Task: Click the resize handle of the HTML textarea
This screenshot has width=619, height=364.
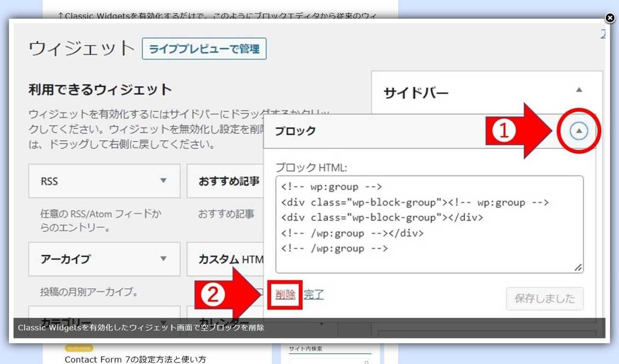Action: pyautogui.click(x=578, y=268)
